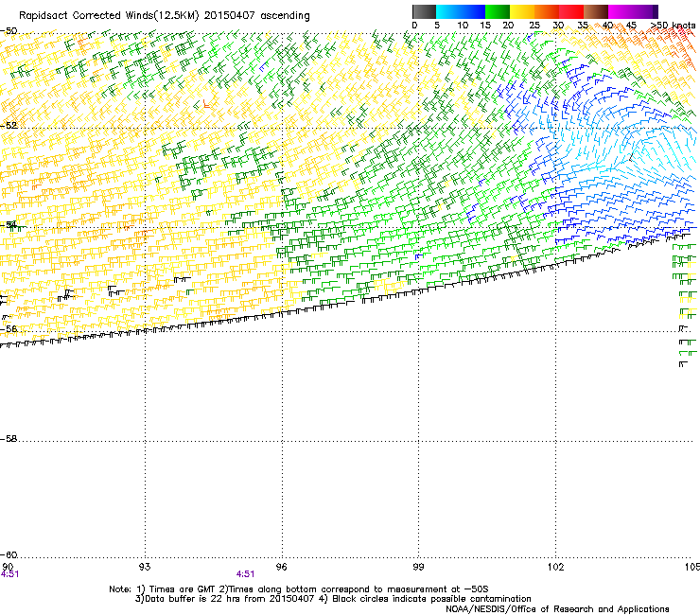Click the gray segment of the wind speed legend
This screenshot has width=700, height=615.
coord(424,11)
